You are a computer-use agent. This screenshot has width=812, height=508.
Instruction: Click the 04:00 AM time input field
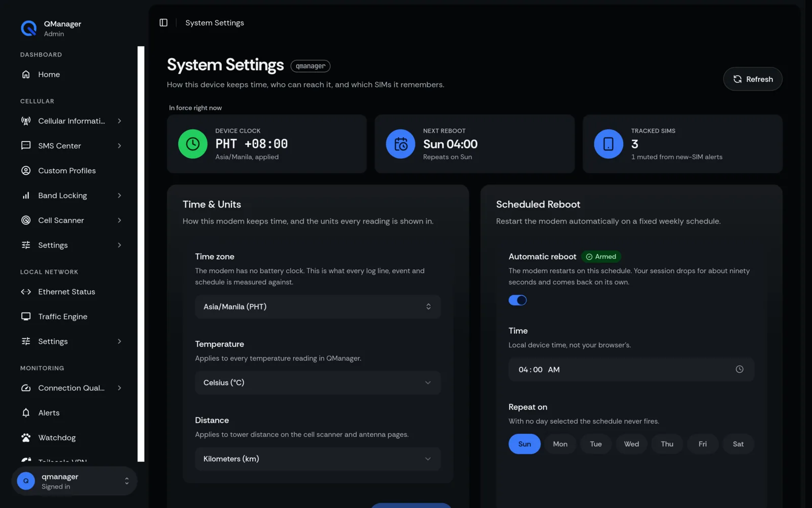631,370
